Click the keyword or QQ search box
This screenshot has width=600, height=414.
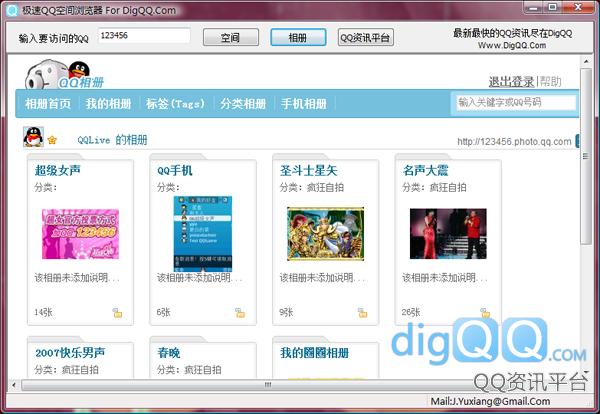tap(516, 103)
